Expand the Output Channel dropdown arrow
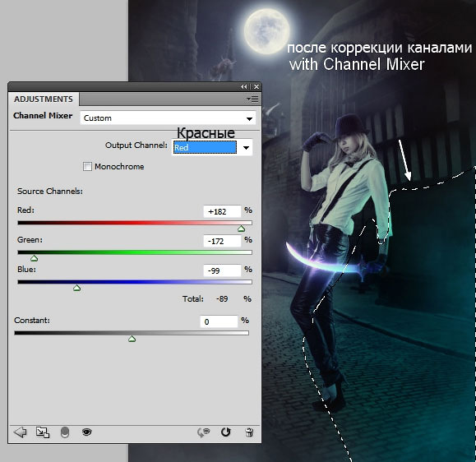 (246, 148)
